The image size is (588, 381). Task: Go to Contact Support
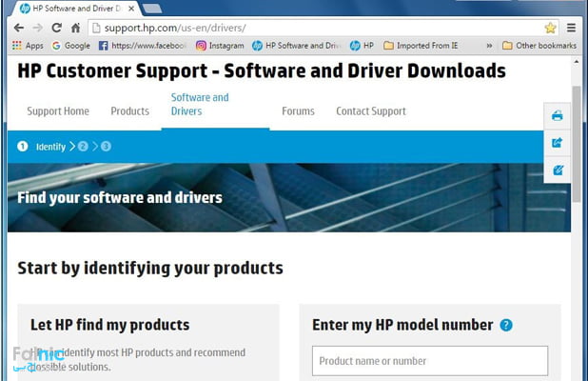tap(370, 111)
